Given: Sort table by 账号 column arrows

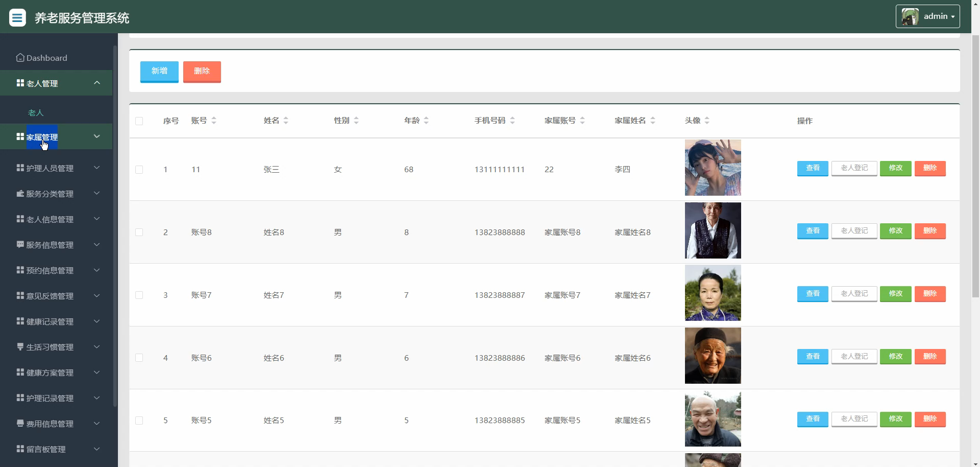Looking at the screenshot, I should tap(214, 121).
